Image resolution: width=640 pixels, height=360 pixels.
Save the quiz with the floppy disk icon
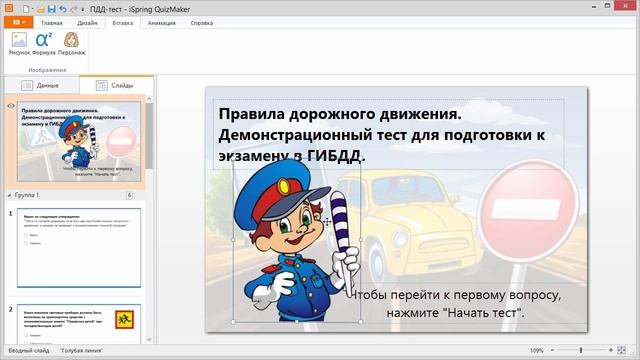point(52,9)
